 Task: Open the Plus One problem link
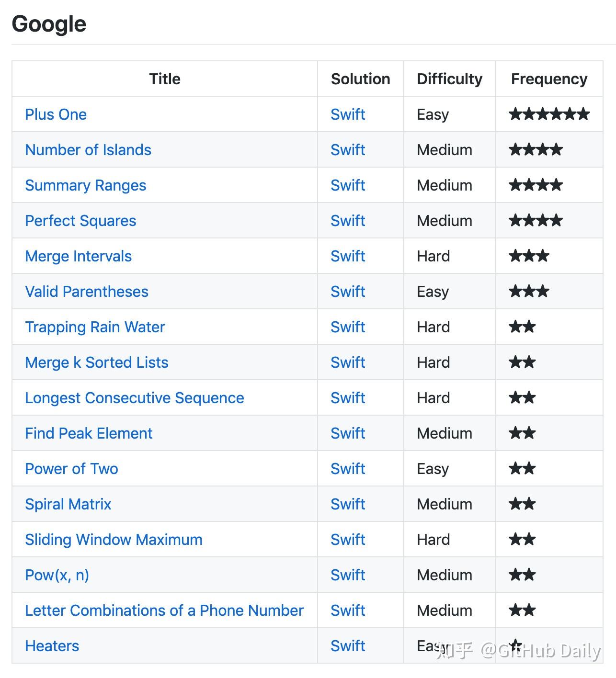(56, 114)
